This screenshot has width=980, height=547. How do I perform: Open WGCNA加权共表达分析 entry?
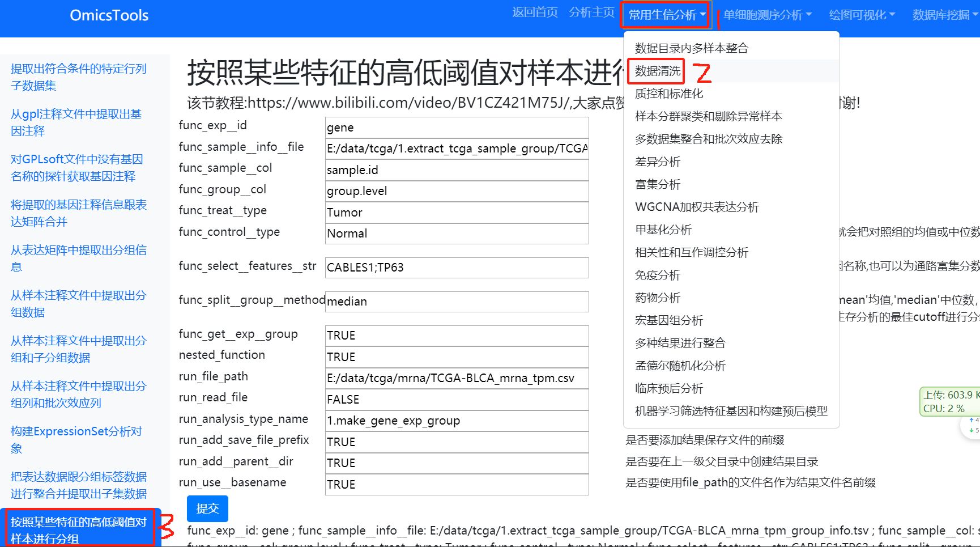(x=731, y=207)
